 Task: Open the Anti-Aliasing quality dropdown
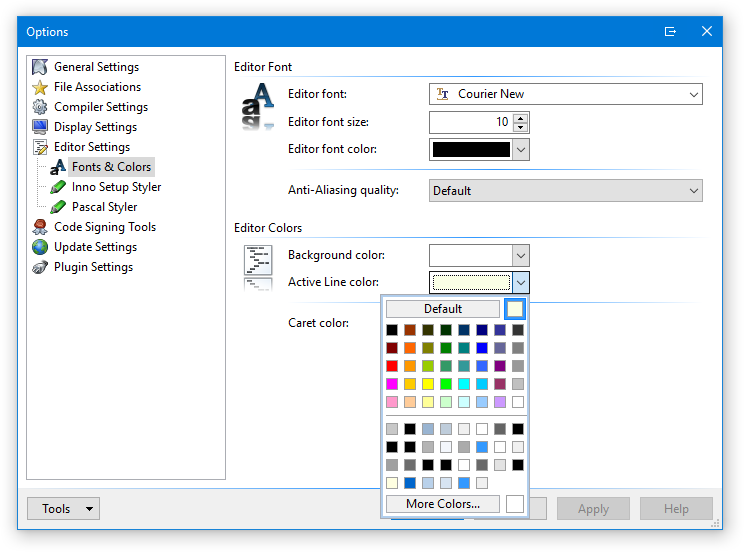(x=694, y=191)
